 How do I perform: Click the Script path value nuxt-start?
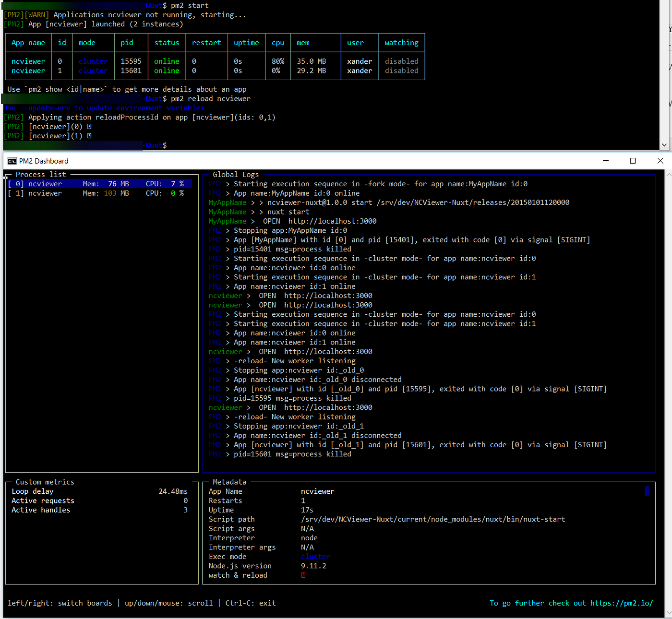(433, 519)
